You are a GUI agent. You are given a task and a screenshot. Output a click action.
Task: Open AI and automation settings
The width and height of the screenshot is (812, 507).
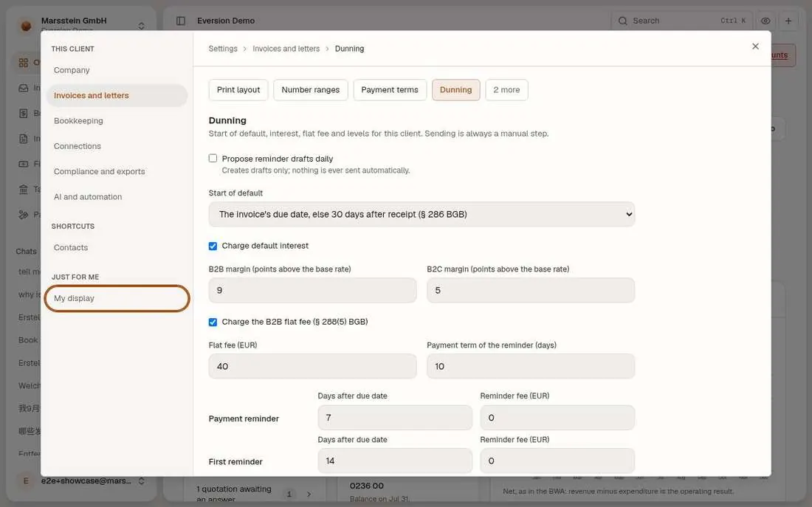coord(117,197)
